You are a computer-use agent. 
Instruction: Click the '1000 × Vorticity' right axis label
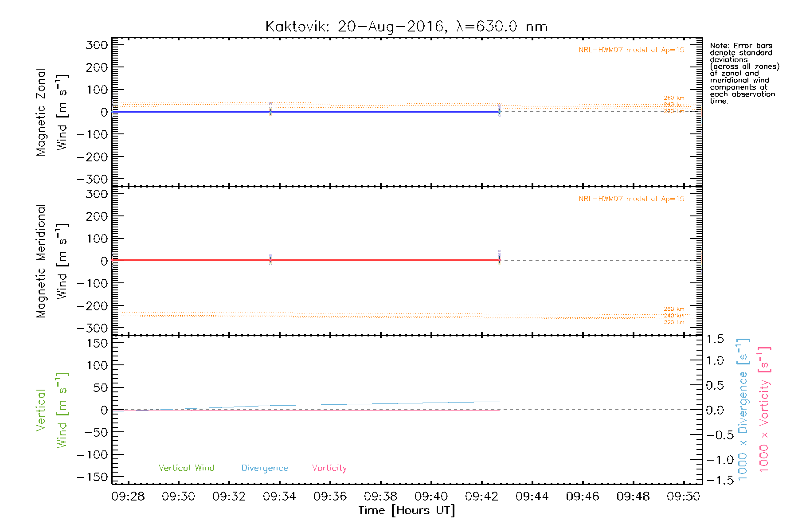[764, 409]
